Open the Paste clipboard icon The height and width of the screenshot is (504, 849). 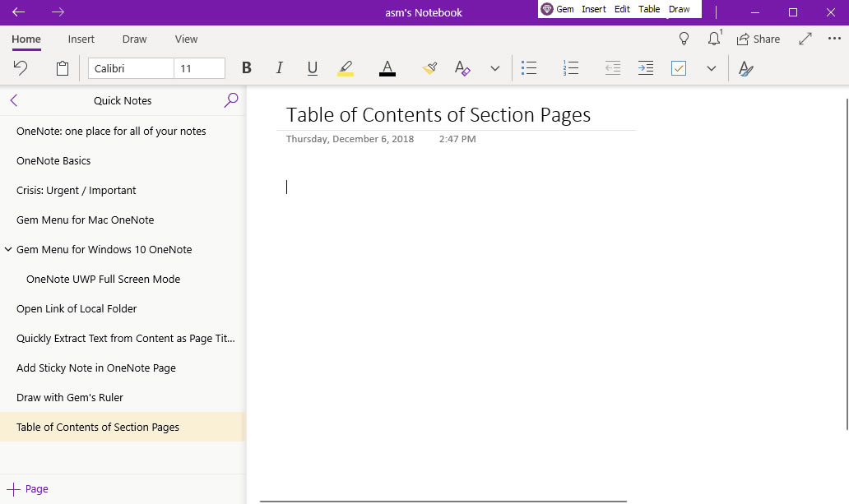pyautogui.click(x=62, y=68)
